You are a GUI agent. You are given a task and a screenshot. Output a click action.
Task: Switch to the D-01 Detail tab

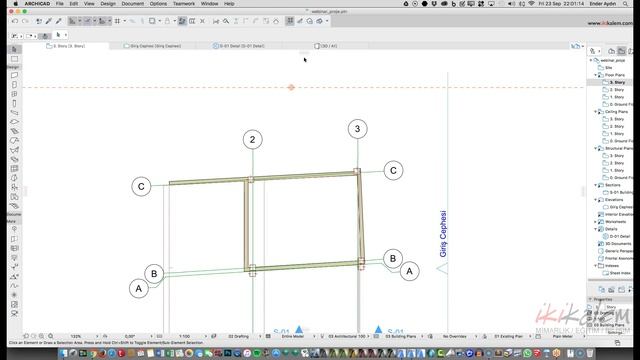pyautogui.click(x=239, y=46)
